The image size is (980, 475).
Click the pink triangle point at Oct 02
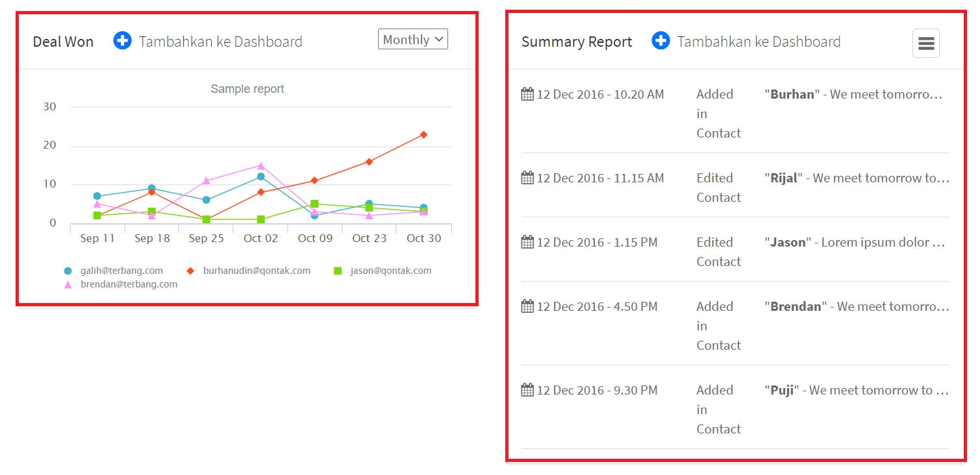(261, 165)
